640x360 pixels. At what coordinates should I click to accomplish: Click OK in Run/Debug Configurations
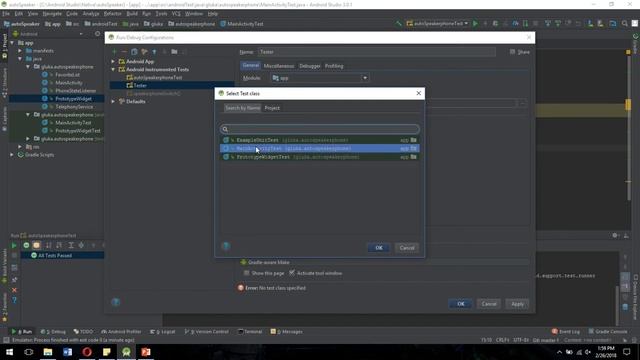(x=461, y=304)
